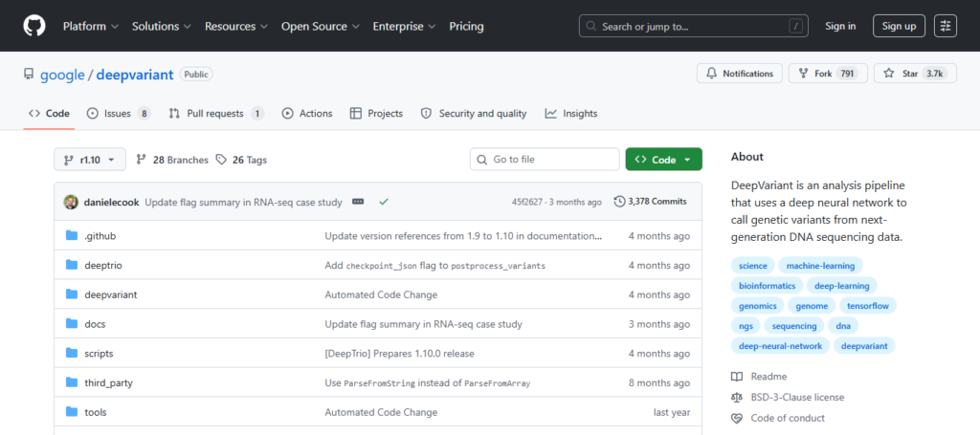
Task: View the 28 Branches list
Action: point(172,160)
